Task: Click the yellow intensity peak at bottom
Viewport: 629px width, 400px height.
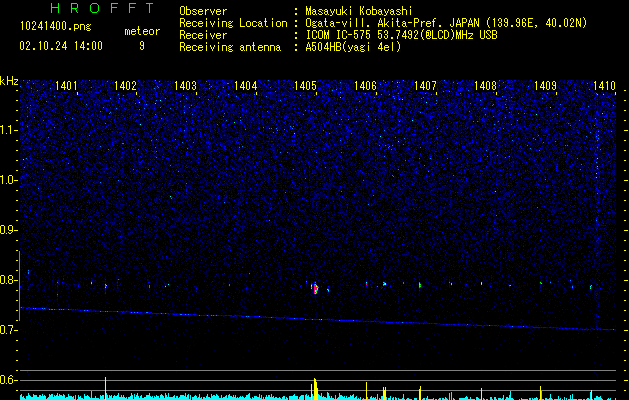Action: 315,388
